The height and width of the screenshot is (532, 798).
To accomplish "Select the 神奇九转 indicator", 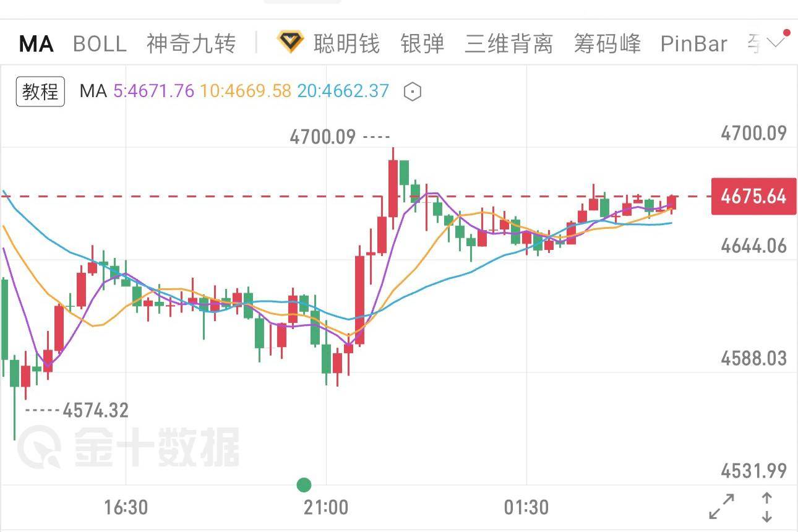I will click(x=191, y=44).
